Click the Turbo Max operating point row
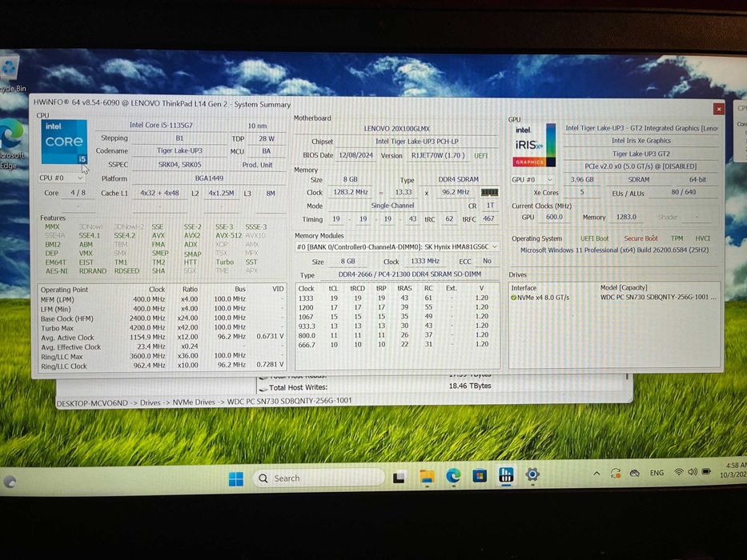Screen dimensions: 747x560 tap(162, 328)
